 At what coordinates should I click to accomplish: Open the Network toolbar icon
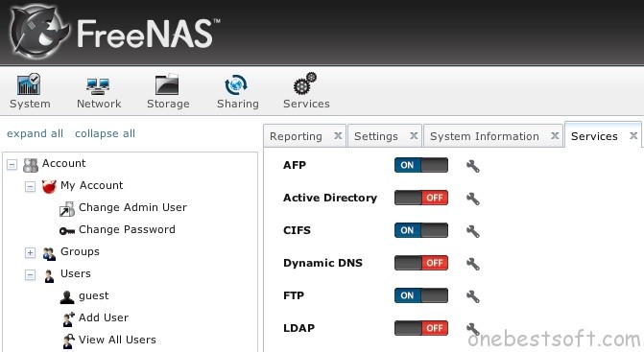tap(98, 86)
